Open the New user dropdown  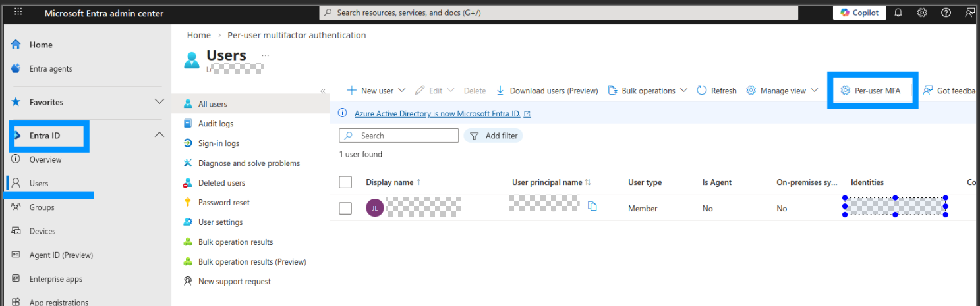(x=376, y=91)
